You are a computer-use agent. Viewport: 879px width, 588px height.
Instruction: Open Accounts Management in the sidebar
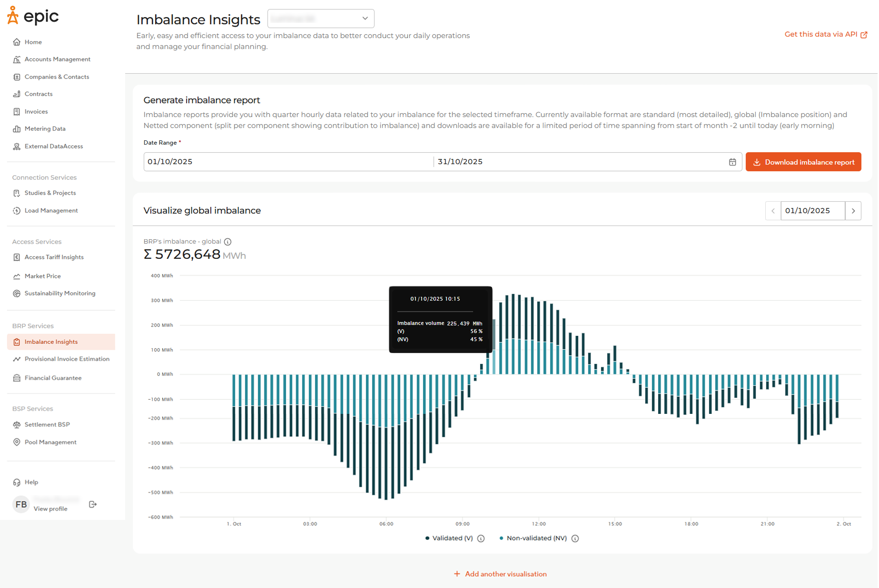[x=57, y=59]
